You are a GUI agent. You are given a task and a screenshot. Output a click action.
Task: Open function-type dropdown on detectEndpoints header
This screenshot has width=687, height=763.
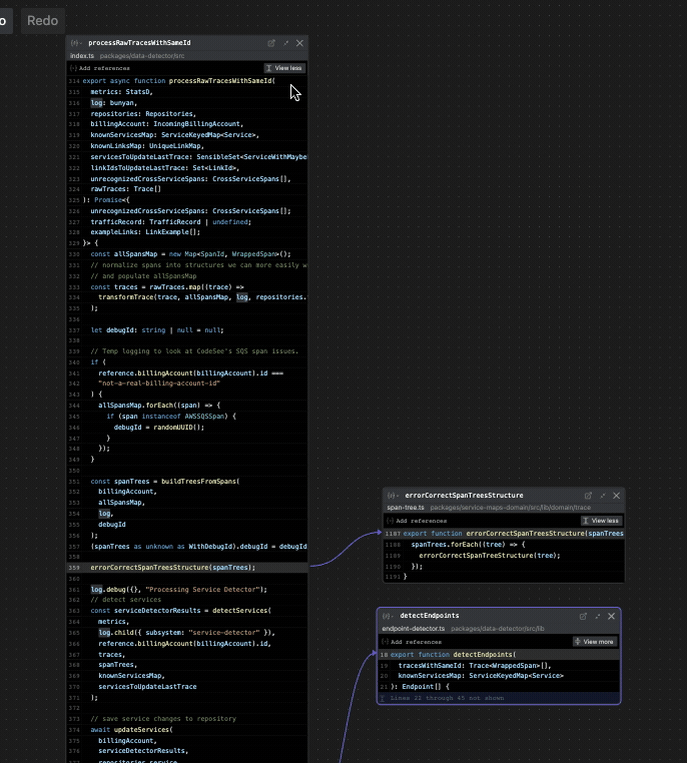388,616
